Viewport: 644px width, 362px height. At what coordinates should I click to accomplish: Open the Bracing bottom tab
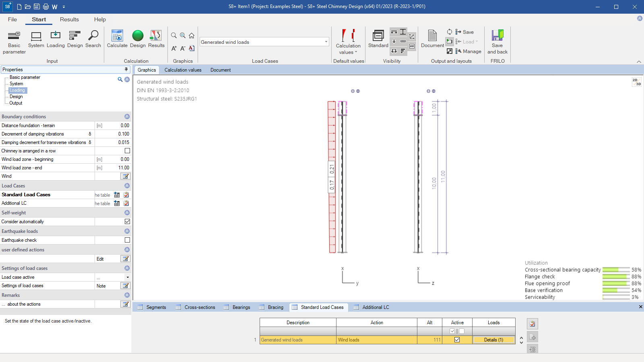(x=271, y=307)
